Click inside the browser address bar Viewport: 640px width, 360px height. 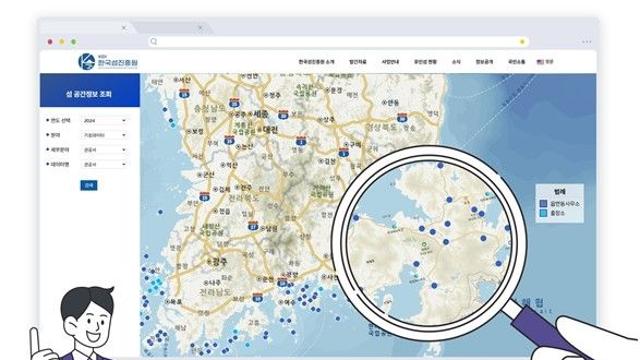point(339,42)
